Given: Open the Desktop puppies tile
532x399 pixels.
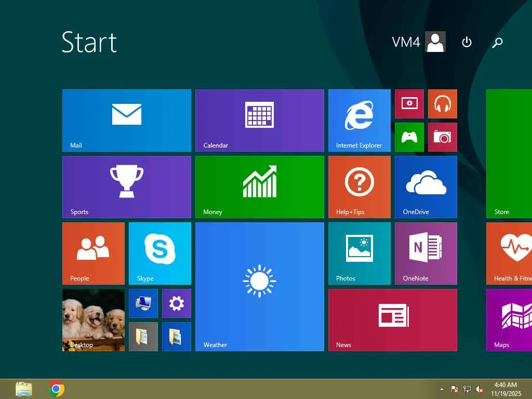Looking at the screenshot, I should 94,320.
